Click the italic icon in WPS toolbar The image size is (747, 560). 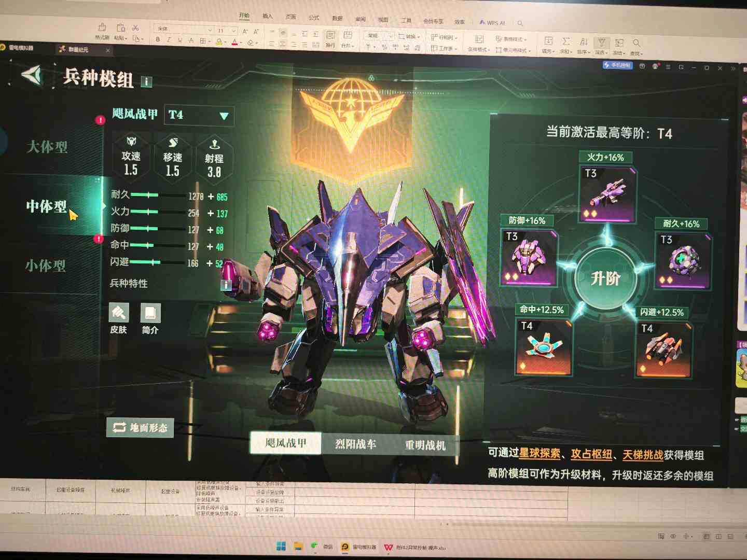pos(169,40)
